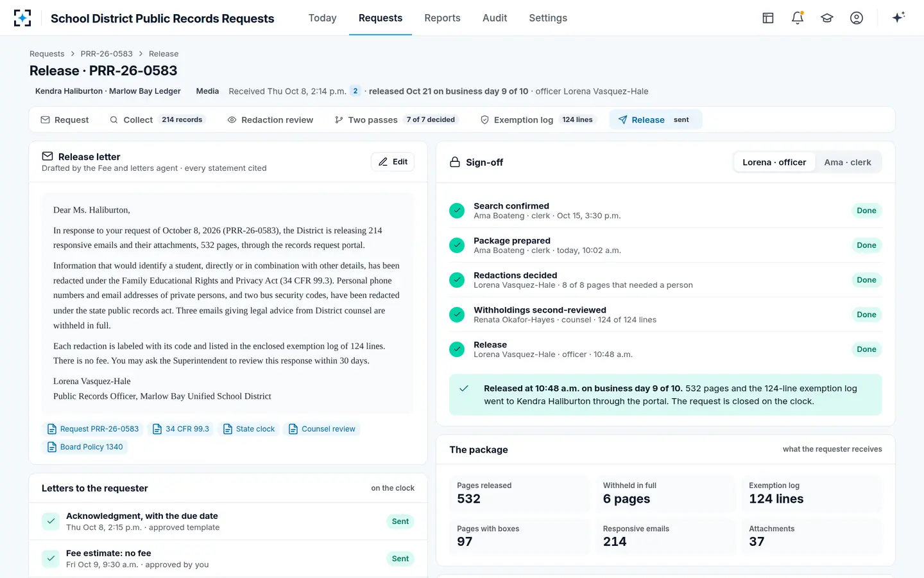Open the Two passes step
This screenshot has height=578, width=924.
397,120
